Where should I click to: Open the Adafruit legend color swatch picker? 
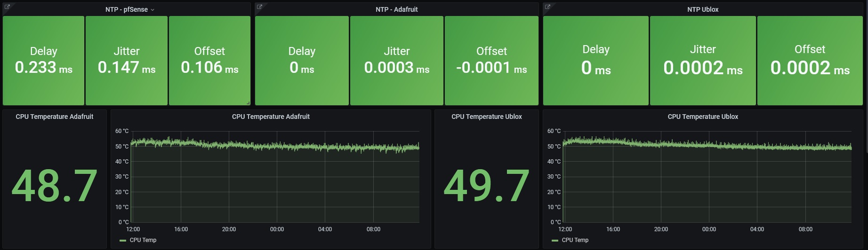pyautogui.click(x=123, y=241)
